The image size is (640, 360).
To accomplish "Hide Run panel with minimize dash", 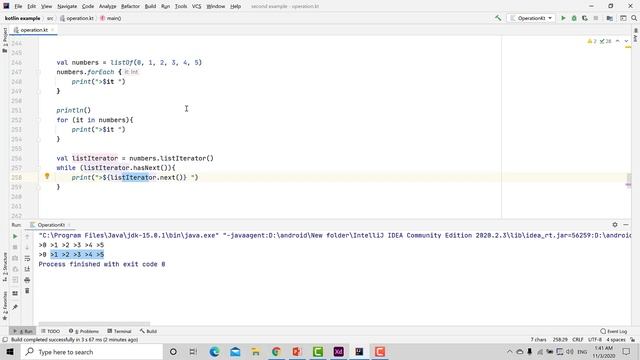I will (626, 224).
